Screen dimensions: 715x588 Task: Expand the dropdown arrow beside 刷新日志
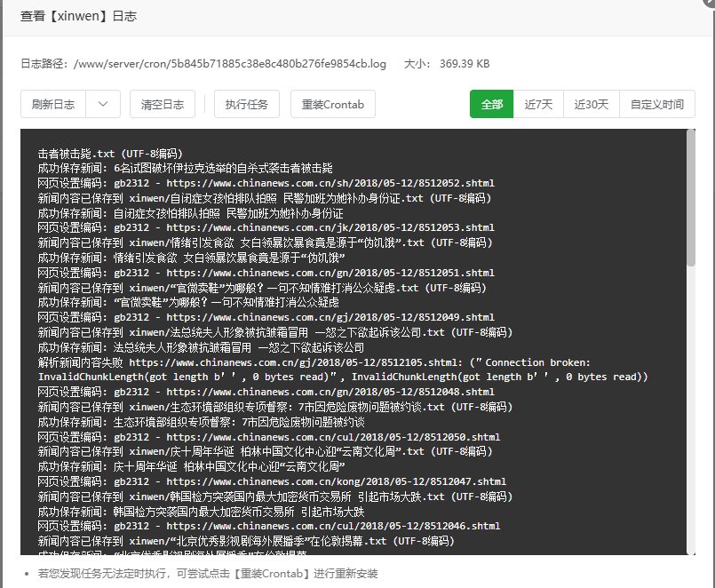click(104, 104)
